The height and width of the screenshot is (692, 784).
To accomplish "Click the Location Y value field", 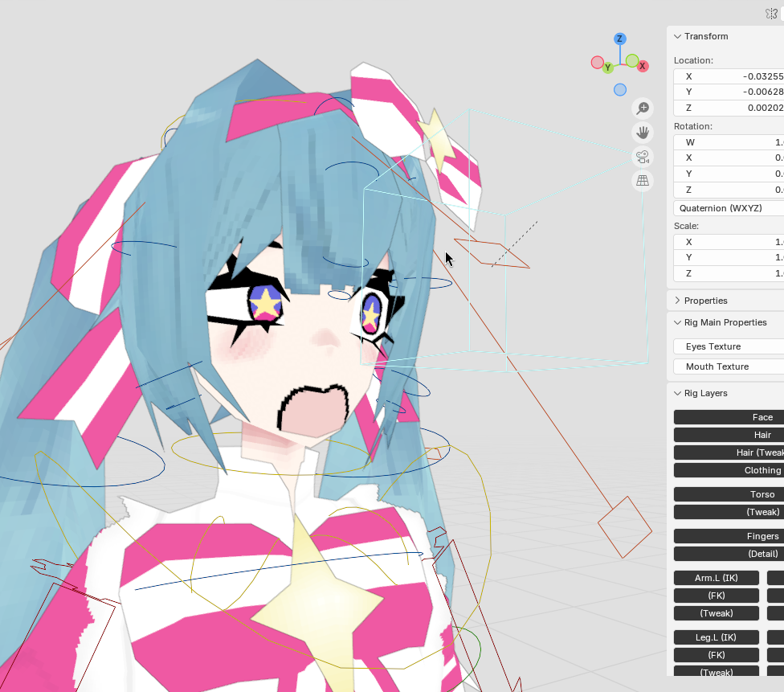I will (x=729, y=92).
